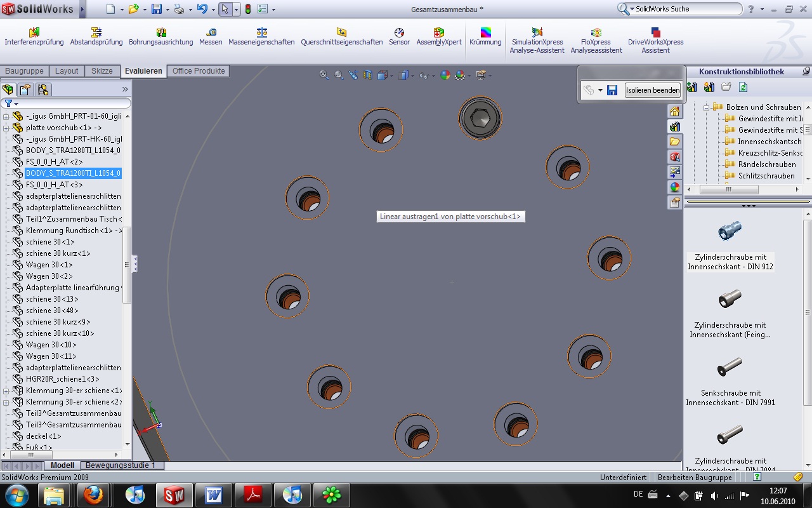Launch AssemblyXpert
Screen dimensions: 812x508
coord(439,36)
